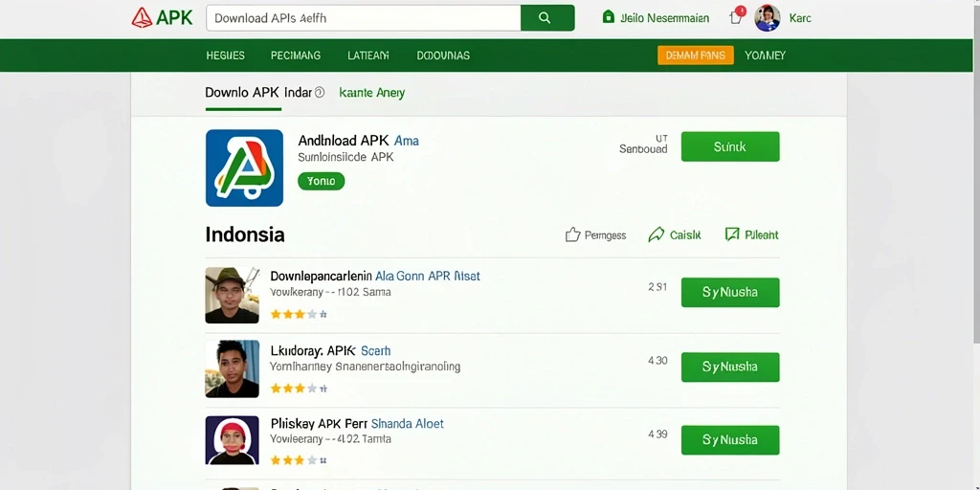Open the LATIEAM menu item

368,56
